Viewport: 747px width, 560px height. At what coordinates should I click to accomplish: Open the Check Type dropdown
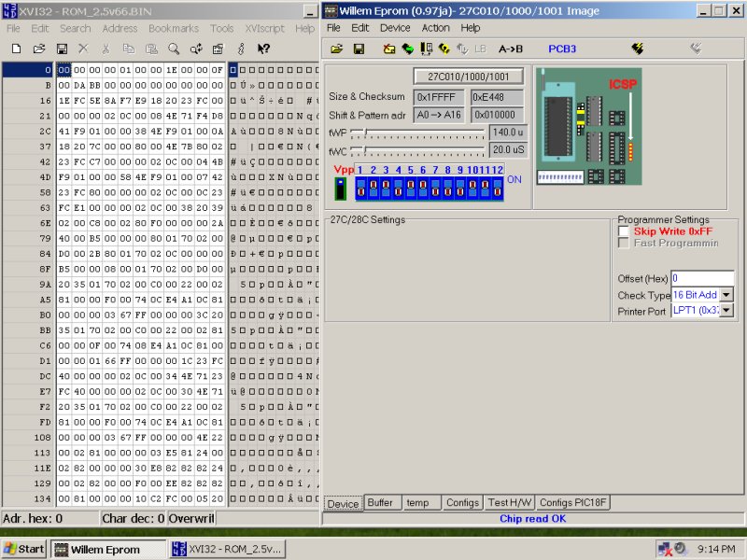[726, 295]
